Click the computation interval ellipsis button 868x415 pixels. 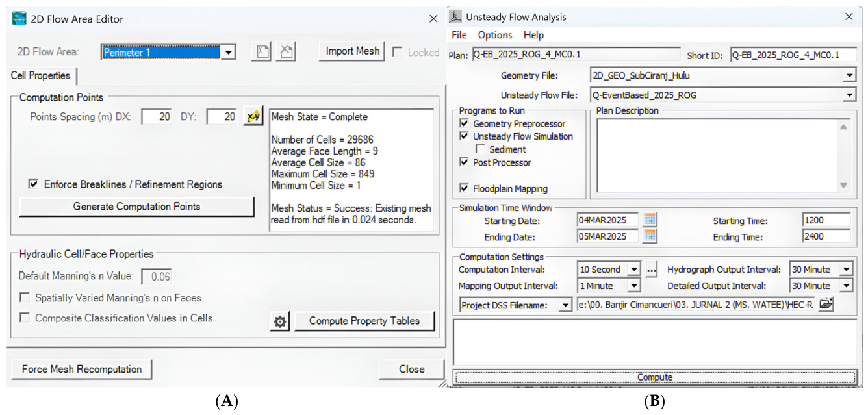pyautogui.click(x=652, y=270)
